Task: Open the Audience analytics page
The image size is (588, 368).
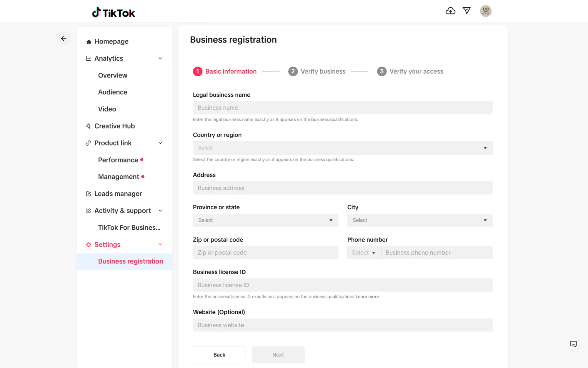Action: (x=113, y=92)
